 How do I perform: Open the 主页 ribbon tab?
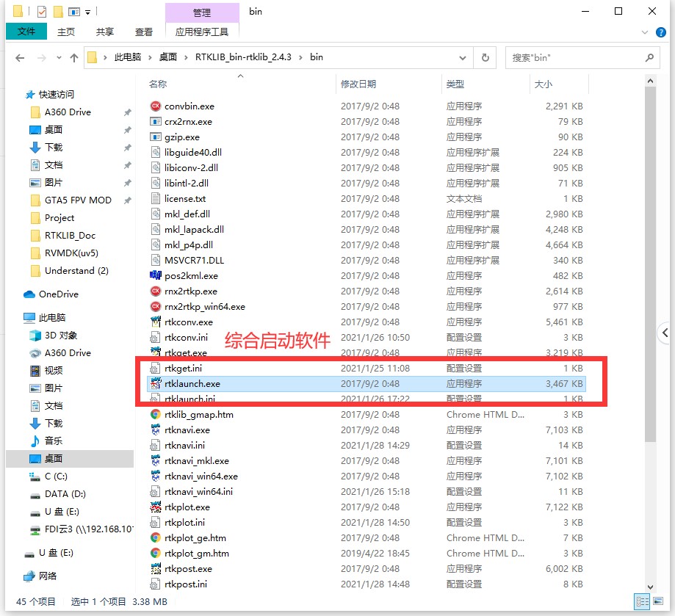tap(66, 32)
